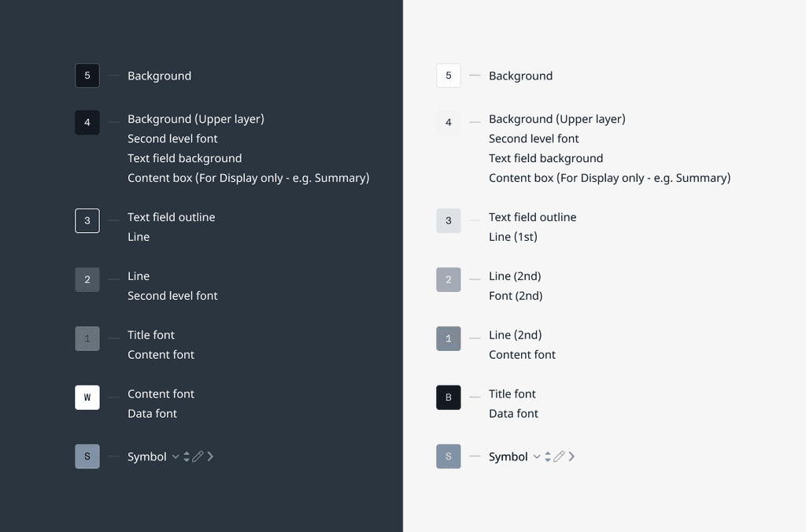This screenshot has width=806, height=532.
Task: Select the white W swatch
Action: tap(87, 397)
